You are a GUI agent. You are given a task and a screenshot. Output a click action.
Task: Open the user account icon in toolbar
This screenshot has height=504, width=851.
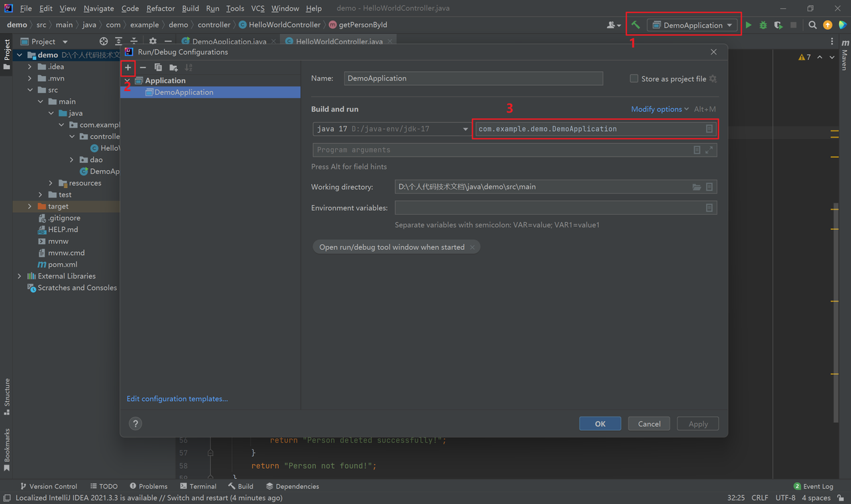point(613,25)
